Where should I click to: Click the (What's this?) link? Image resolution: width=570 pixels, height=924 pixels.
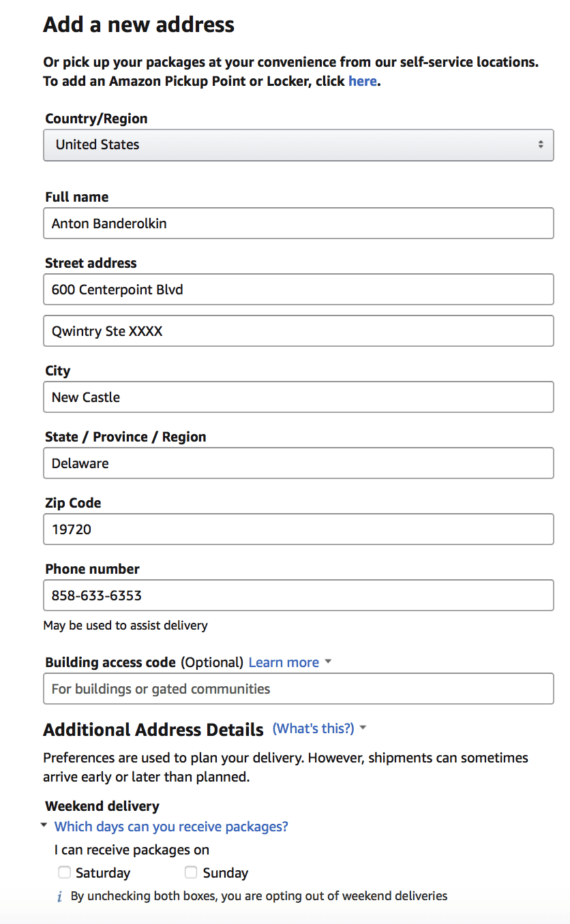pyautogui.click(x=314, y=728)
